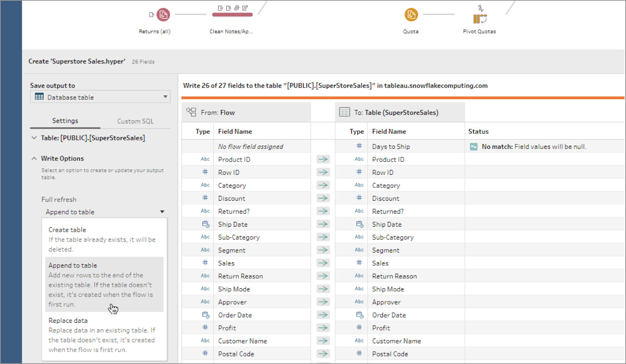This screenshot has width=626, height=364.
Task: Select the flow field Return Reason
Action: click(x=240, y=276)
